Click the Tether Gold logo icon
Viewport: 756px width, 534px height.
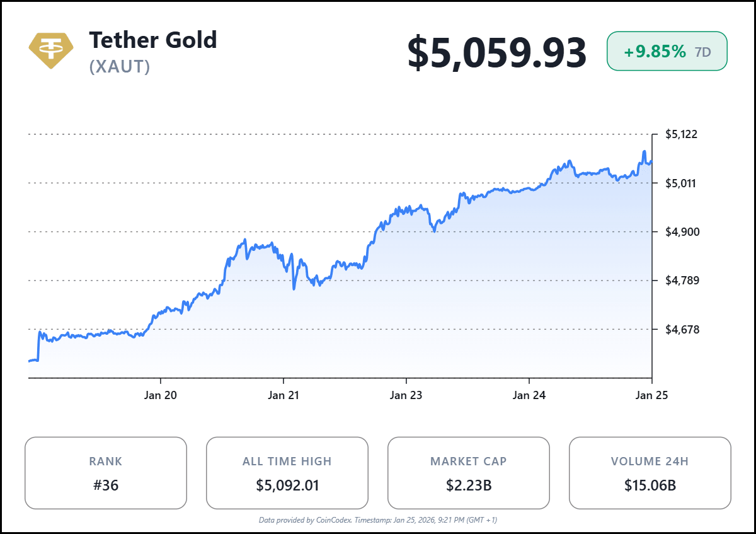[x=50, y=50]
